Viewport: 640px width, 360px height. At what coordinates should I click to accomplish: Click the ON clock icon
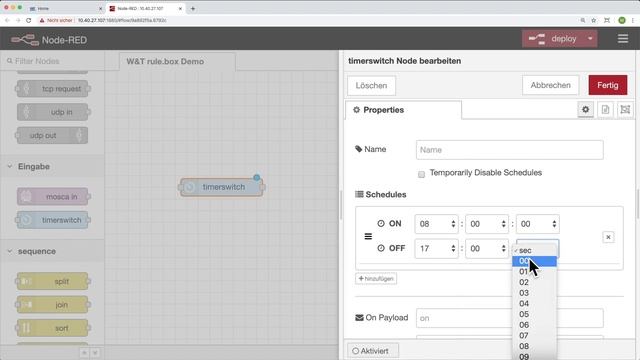pyautogui.click(x=381, y=223)
